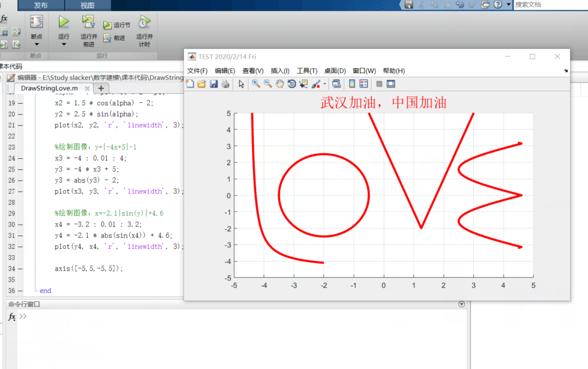588x369 pixels.
Task: Activate the Rotate 3D tool
Action: (x=291, y=84)
